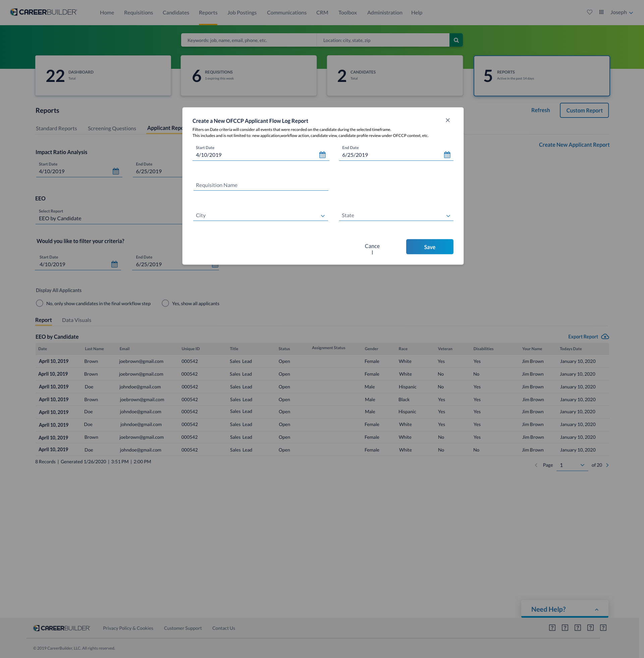The height and width of the screenshot is (658, 644).
Task: Expand the City dropdown
Action: click(322, 216)
